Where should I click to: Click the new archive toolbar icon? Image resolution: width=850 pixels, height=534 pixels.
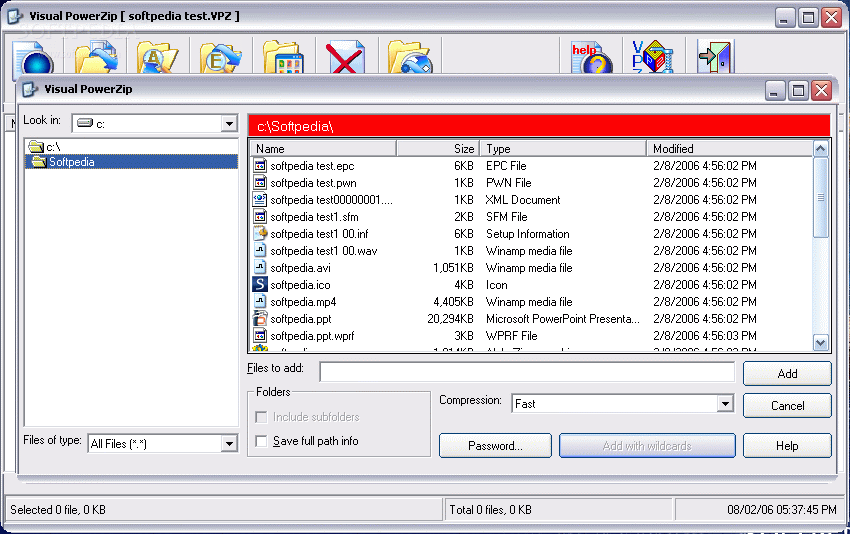point(34,57)
